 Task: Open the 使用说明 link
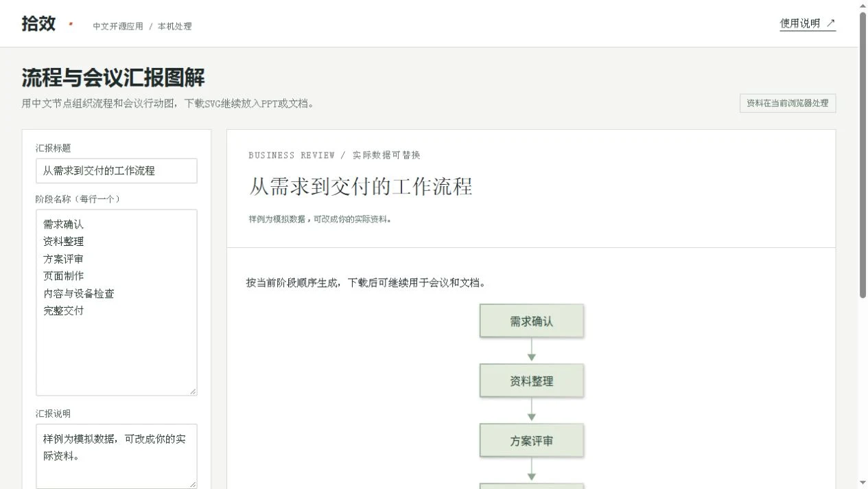(x=808, y=23)
